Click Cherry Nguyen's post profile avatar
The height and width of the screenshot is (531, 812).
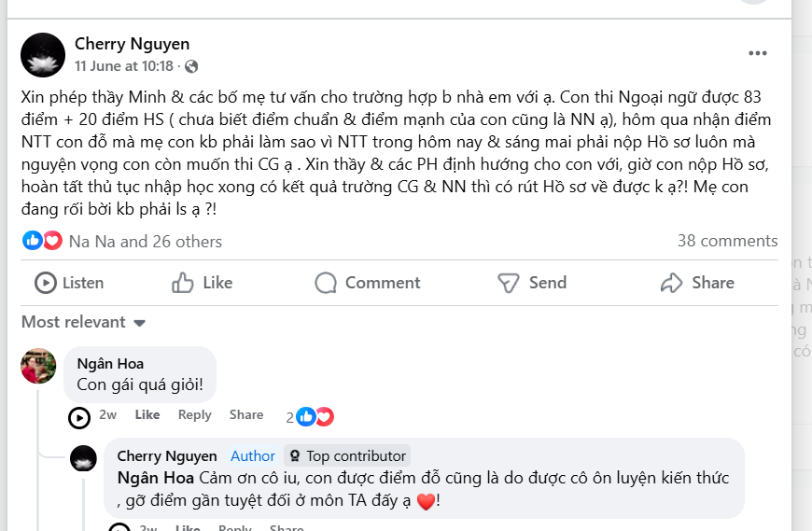pyautogui.click(x=43, y=54)
